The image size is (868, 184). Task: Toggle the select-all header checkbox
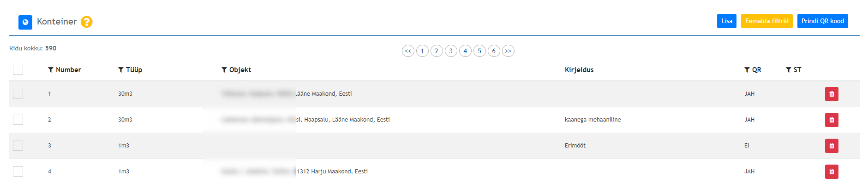(x=18, y=70)
